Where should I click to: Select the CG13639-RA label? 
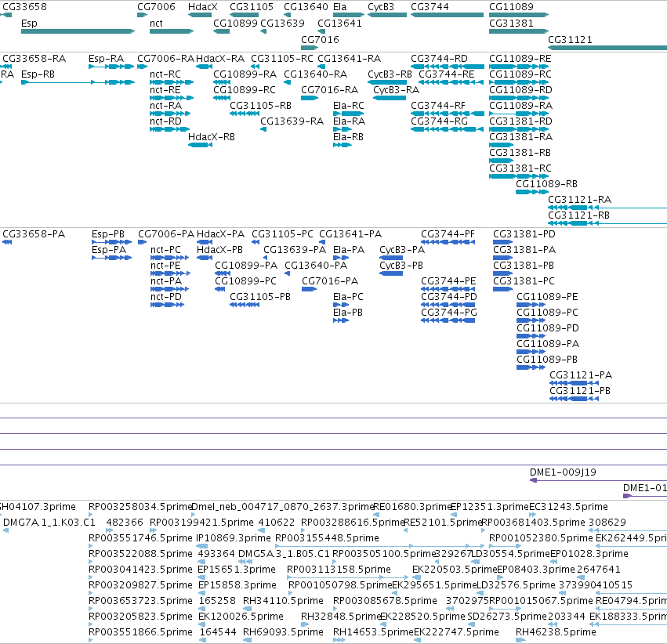(292, 121)
